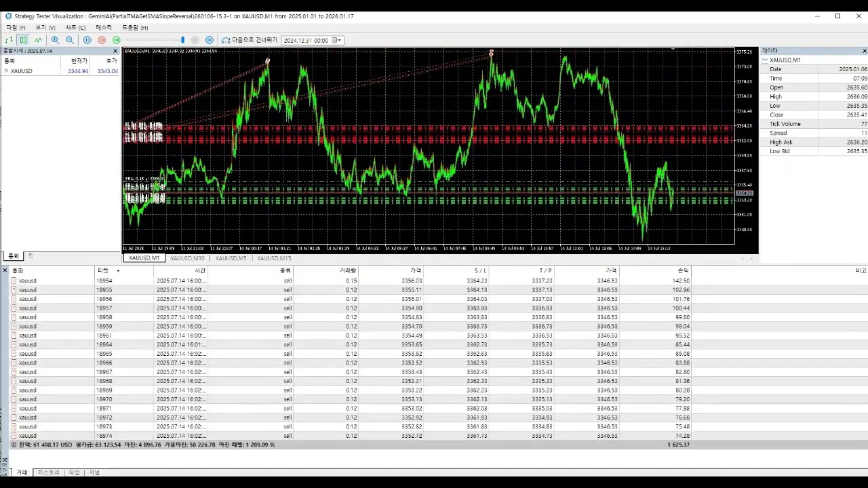Sort by 시간 column header

tap(180, 270)
